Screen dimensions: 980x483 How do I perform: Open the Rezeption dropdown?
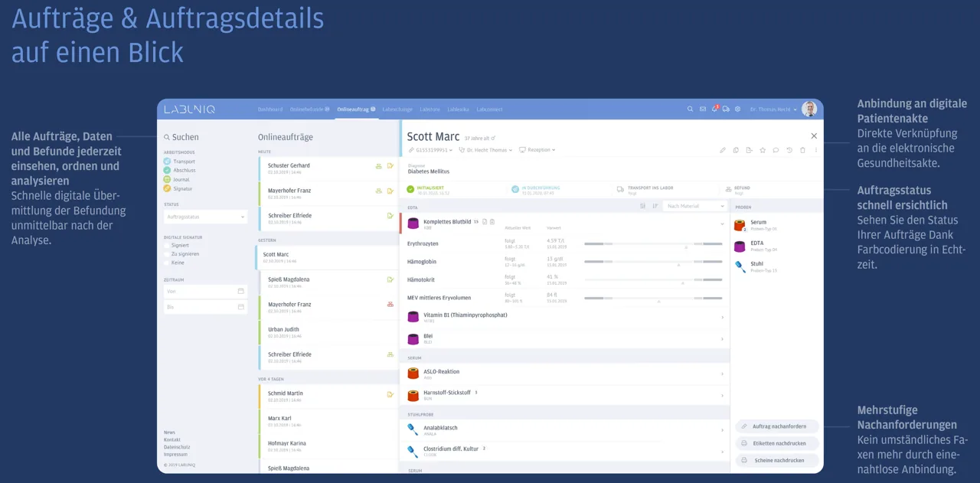[x=537, y=150]
